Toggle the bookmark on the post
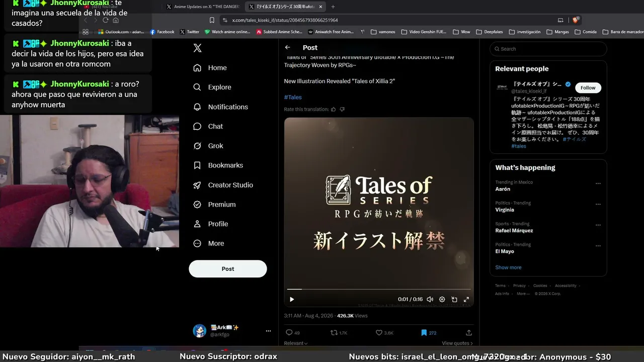 point(429,332)
